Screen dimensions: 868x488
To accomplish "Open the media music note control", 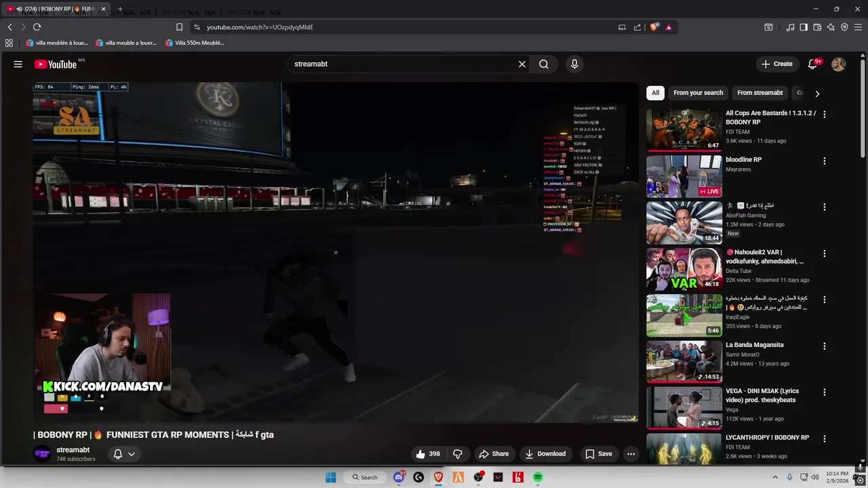I will (790, 27).
